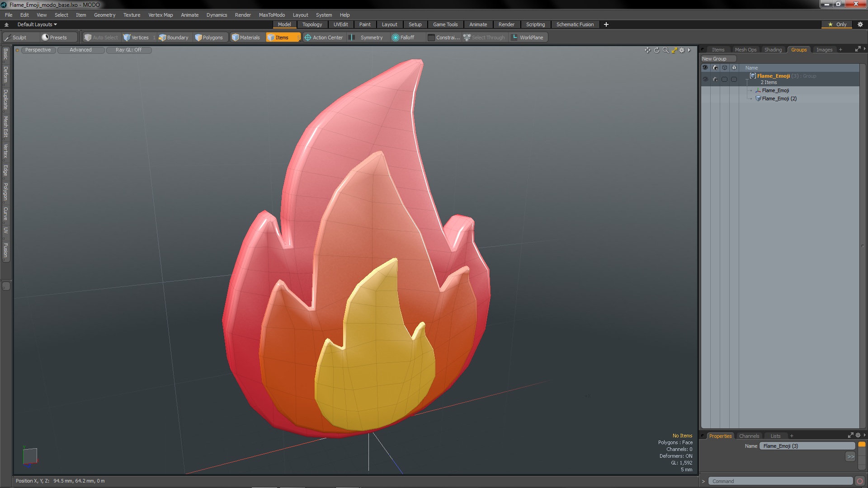The width and height of the screenshot is (868, 488).
Task: Open the Perspective view type dropdown
Action: [38, 50]
